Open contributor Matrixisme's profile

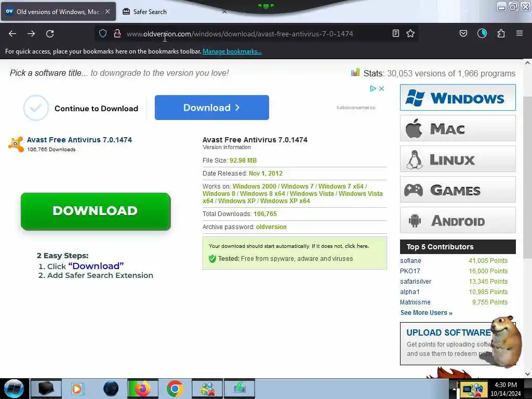415,302
